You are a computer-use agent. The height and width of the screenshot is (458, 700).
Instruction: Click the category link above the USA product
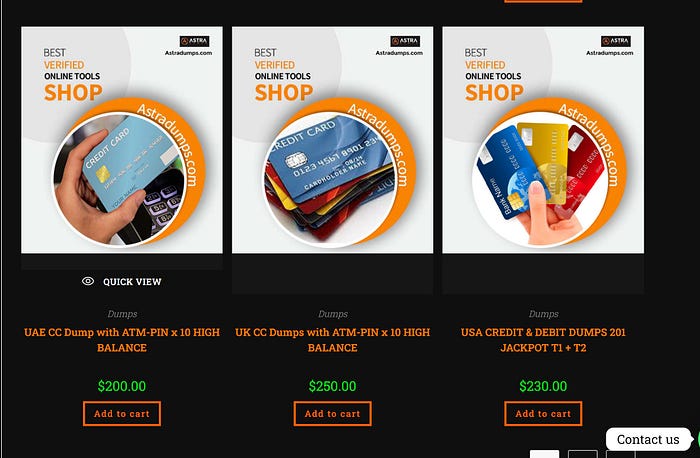tap(543, 314)
